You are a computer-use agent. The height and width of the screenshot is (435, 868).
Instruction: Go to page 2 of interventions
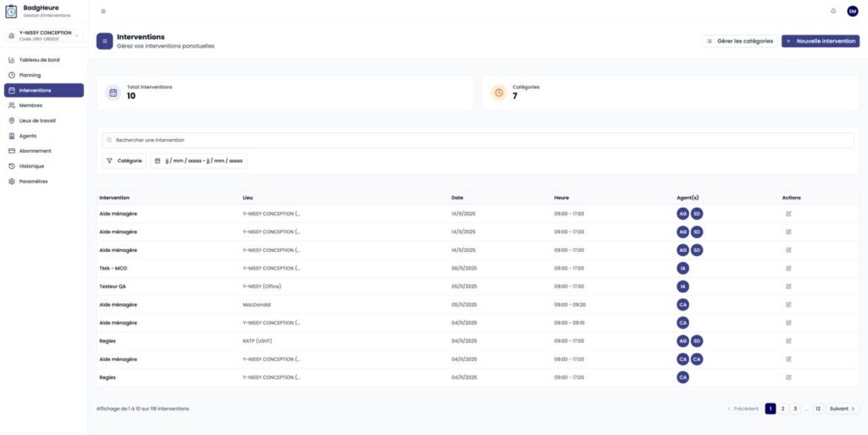782,409
